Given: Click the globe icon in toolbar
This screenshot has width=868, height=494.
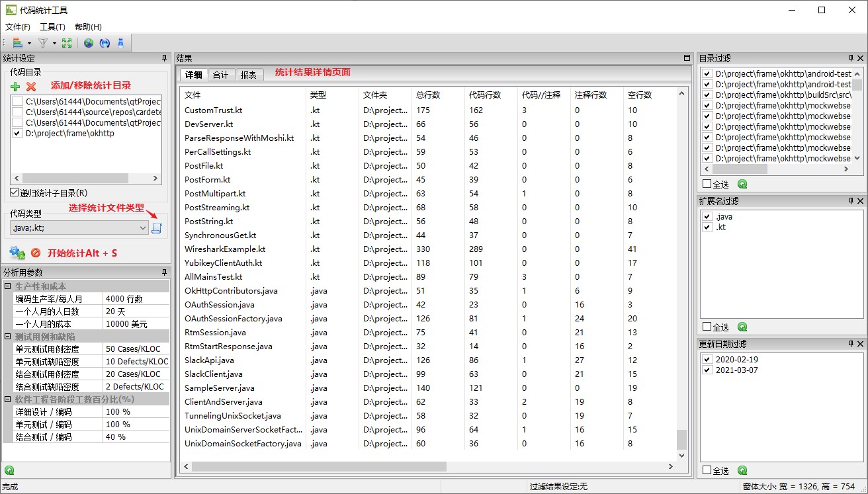Looking at the screenshot, I should (89, 43).
